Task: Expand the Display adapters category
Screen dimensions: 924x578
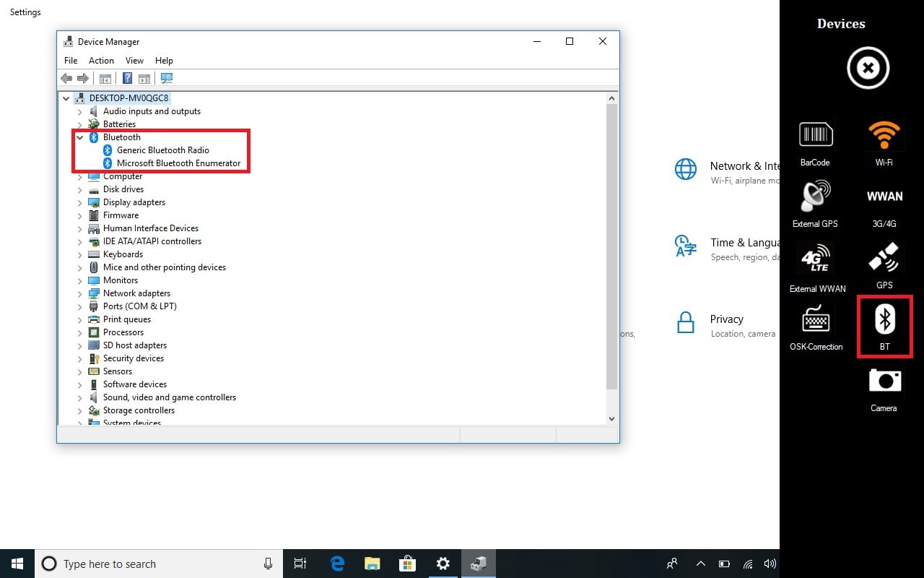Action: 80,202
